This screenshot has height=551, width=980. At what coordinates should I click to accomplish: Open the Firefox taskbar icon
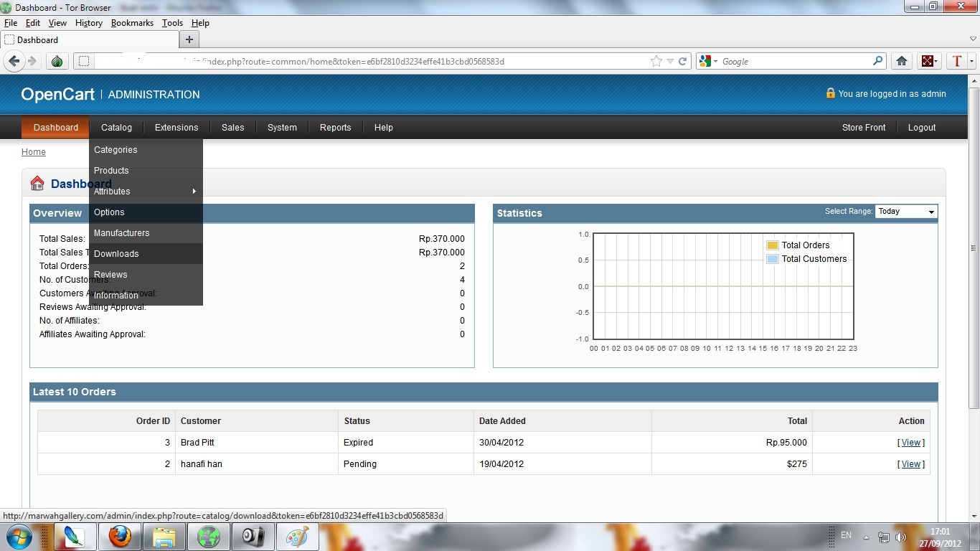click(120, 537)
